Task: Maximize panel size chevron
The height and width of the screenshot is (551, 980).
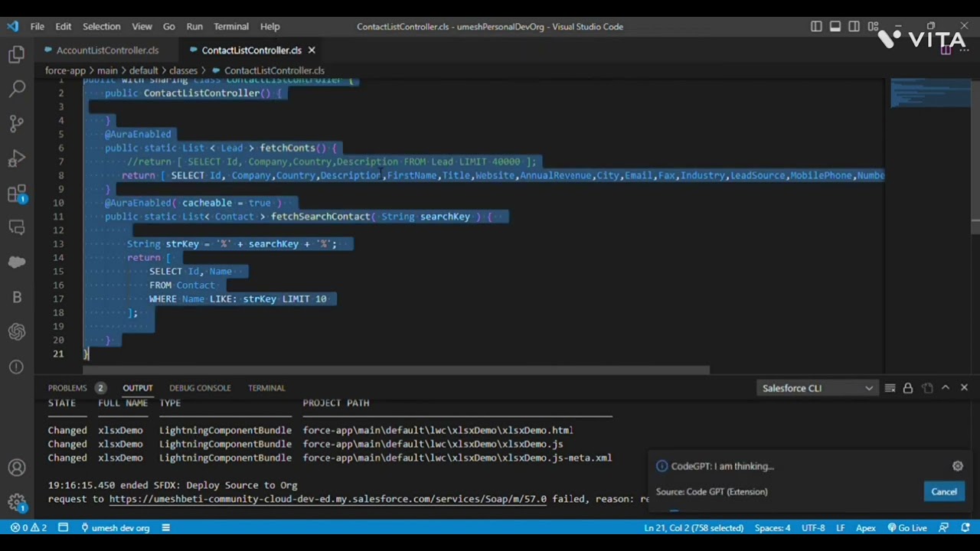Action: (946, 388)
